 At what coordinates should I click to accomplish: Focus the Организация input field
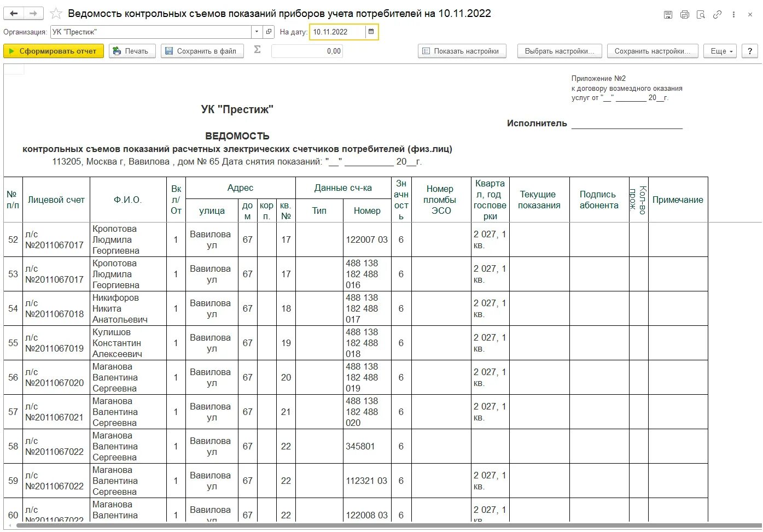click(x=151, y=32)
